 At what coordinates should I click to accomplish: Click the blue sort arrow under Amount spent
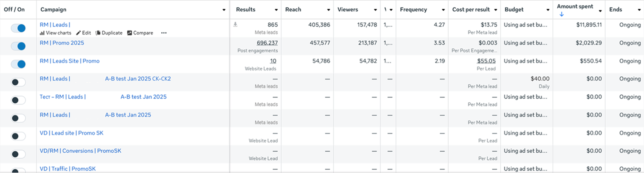click(562, 14)
